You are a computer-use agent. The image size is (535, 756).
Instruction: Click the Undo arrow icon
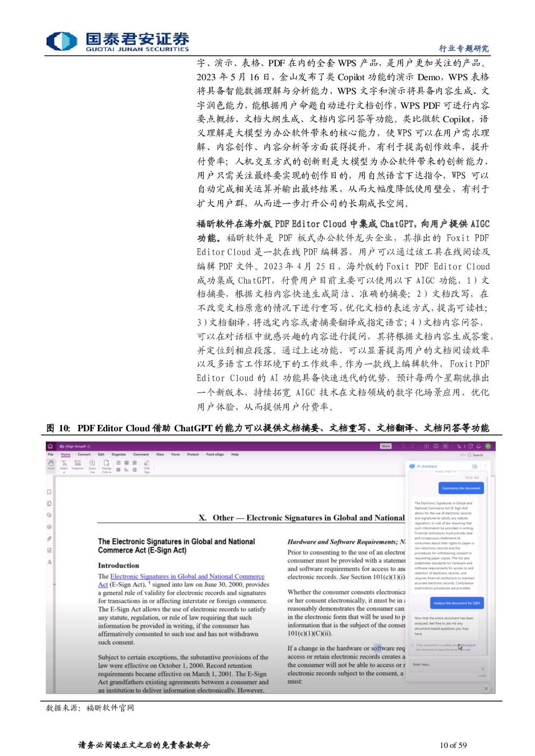pyautogui.click(x=403, y=446)
